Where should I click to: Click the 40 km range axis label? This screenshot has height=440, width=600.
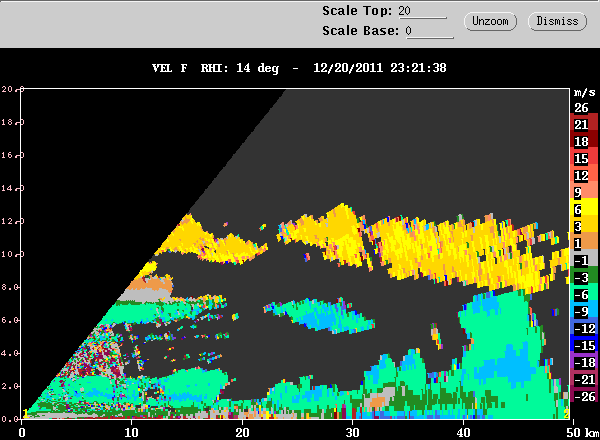pos(463,433)
